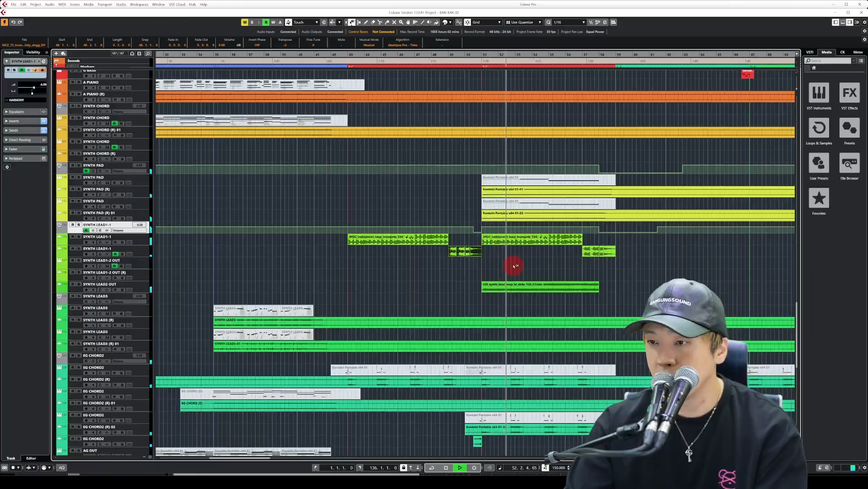This screenshot has height=489, width=868.
Task: Expand the Equalizers inspector section
Action: pos(25,112)
